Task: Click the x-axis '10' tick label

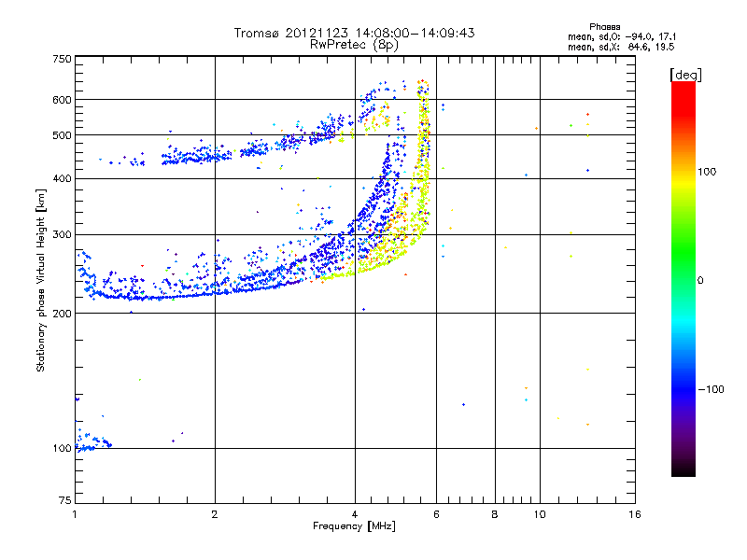Action: [x=540, y=514]
